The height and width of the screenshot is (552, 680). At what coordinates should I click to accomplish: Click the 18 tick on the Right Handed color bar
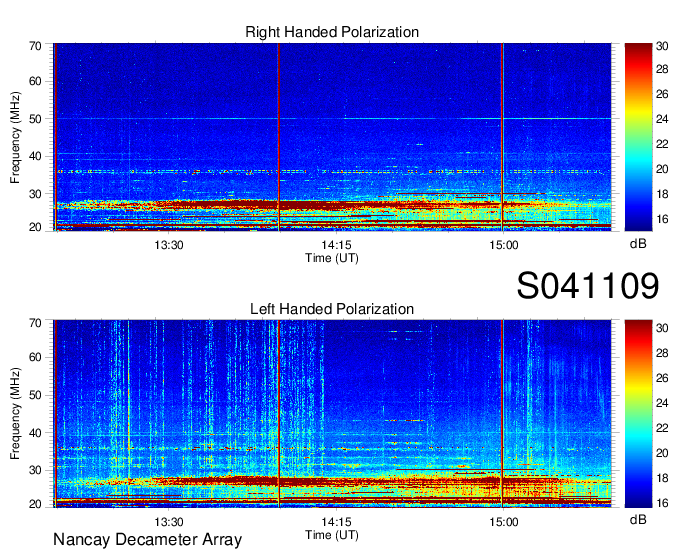[662, 194]
